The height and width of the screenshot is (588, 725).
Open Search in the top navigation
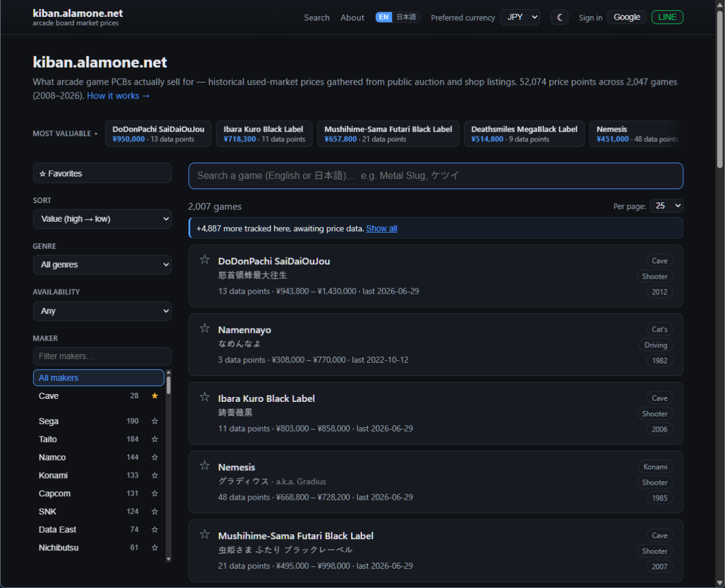coord(317,18)
